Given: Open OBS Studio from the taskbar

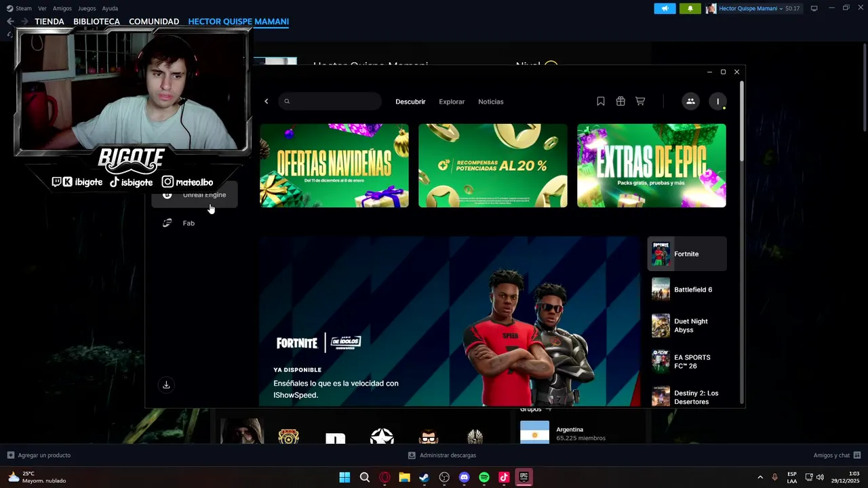Looking at the screenshot, I should tap(444, 477).
